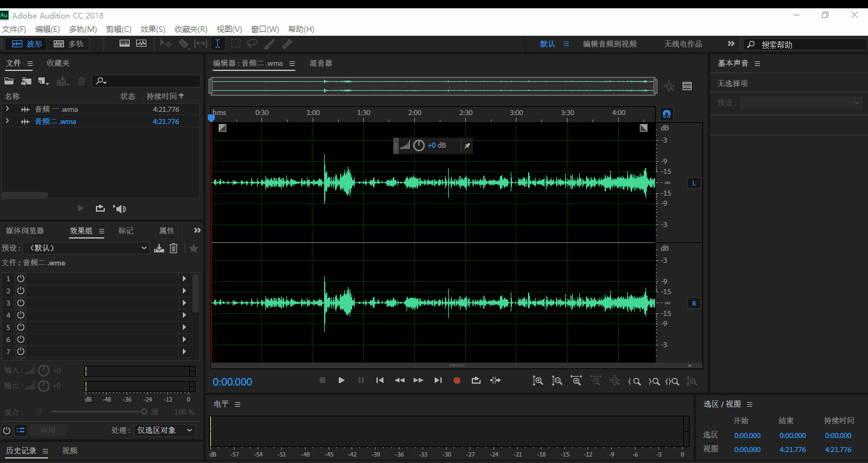Open effect slot 4 arrow menu
This screenshot has width=868, height=463.
tap(185, 315)
